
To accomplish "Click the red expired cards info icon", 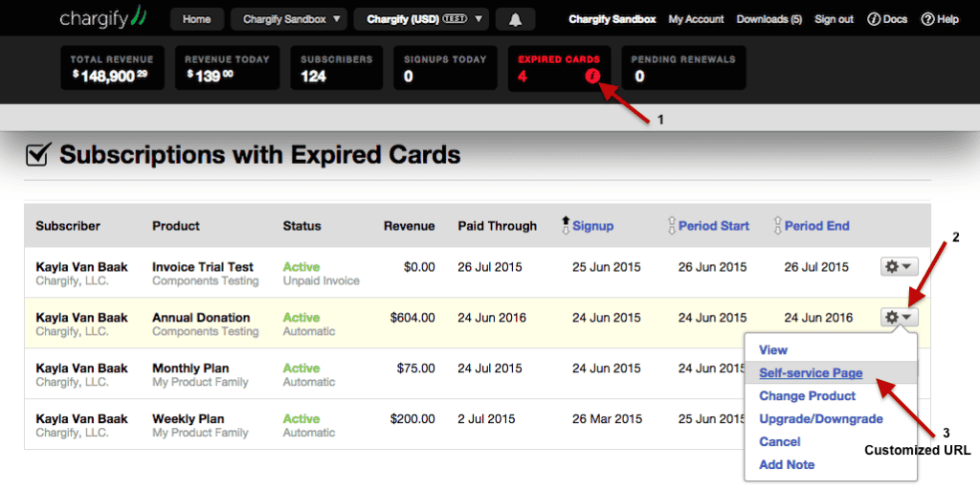I will coord(591,77).
